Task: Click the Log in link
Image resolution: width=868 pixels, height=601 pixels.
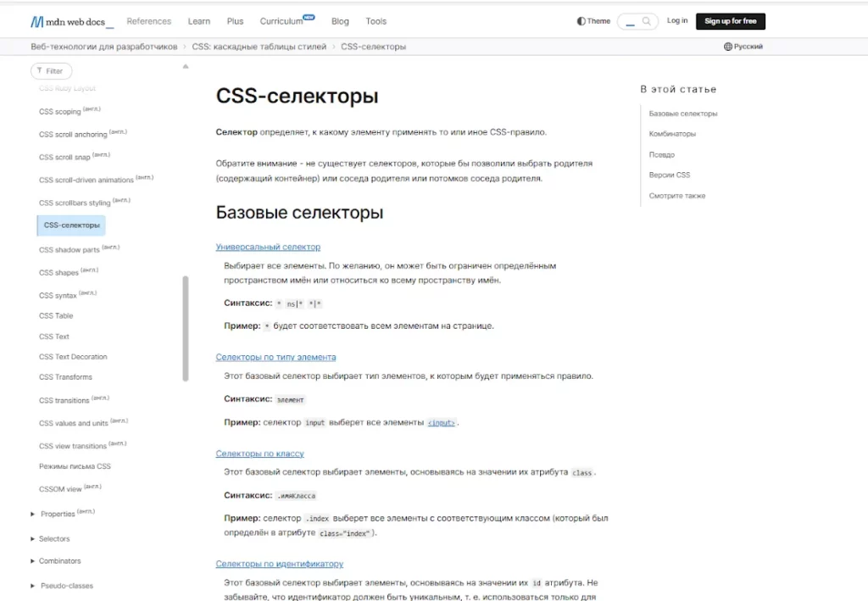Action: coord(677,20)
